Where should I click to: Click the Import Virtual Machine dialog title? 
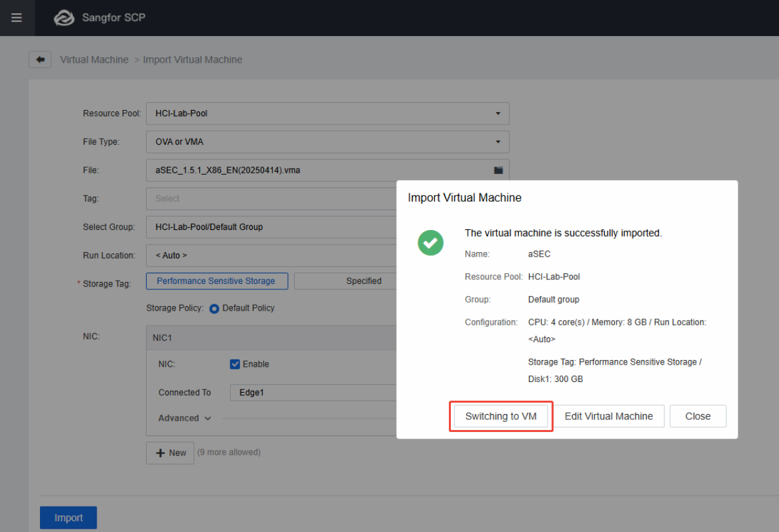464,198
